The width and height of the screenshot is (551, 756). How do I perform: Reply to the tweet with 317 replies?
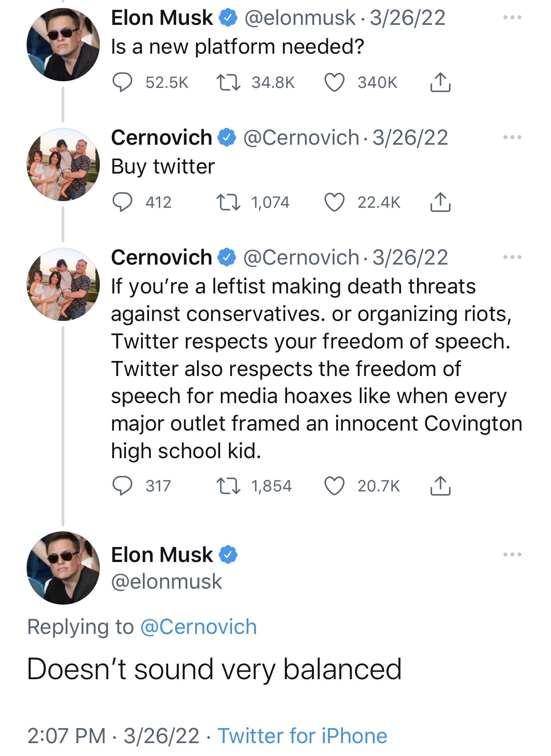122,486
